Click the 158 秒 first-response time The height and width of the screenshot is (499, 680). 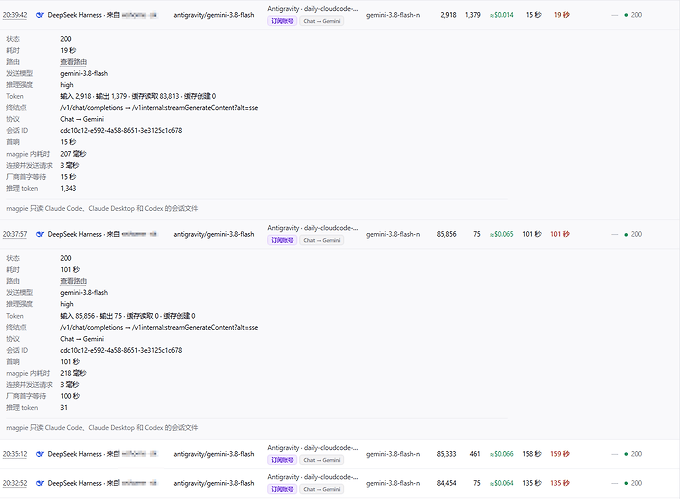532,454
